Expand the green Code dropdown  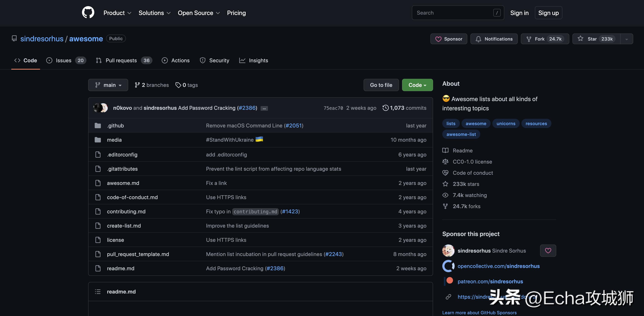click(417, 85)
